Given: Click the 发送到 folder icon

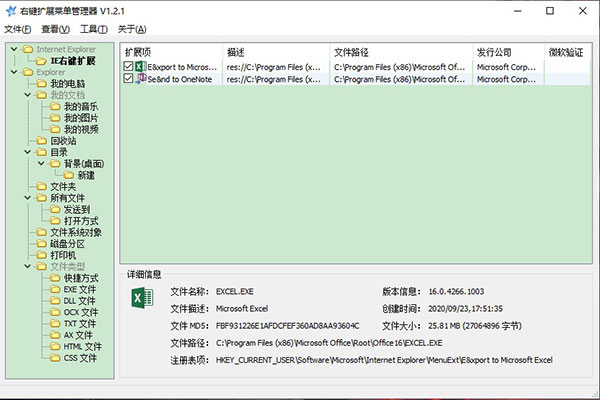Looking at the screenshot, I should 55,209.
